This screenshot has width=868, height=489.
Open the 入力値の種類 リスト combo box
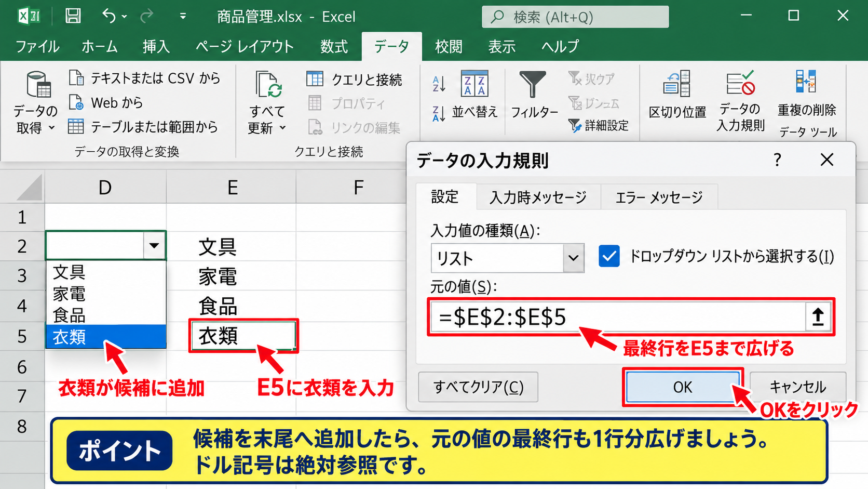[507, 258]
